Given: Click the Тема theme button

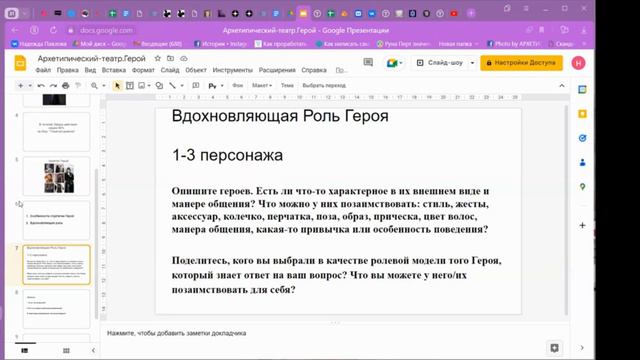Looking at the screenshot, I should 287,86.
